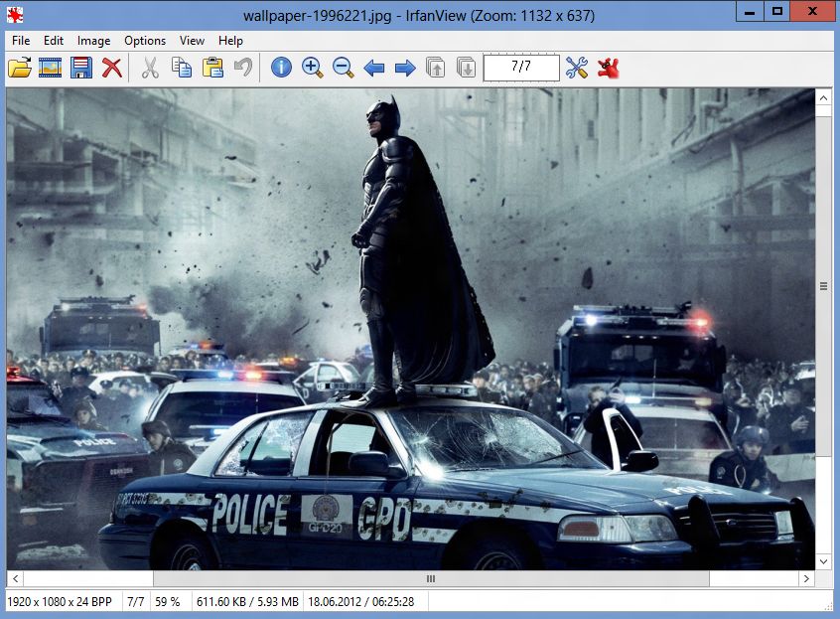The width and height of the screenshot is (840, 619).
Task: Cut selection with the scissors icon
Action: pyautogui.click(x=151, y=69)
